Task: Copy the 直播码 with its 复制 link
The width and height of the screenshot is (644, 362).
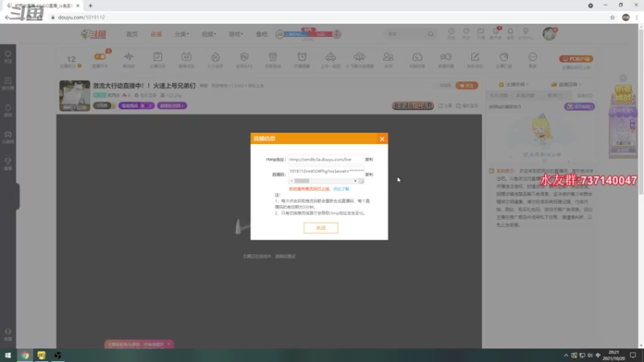Action: click(x=369, y=175)
